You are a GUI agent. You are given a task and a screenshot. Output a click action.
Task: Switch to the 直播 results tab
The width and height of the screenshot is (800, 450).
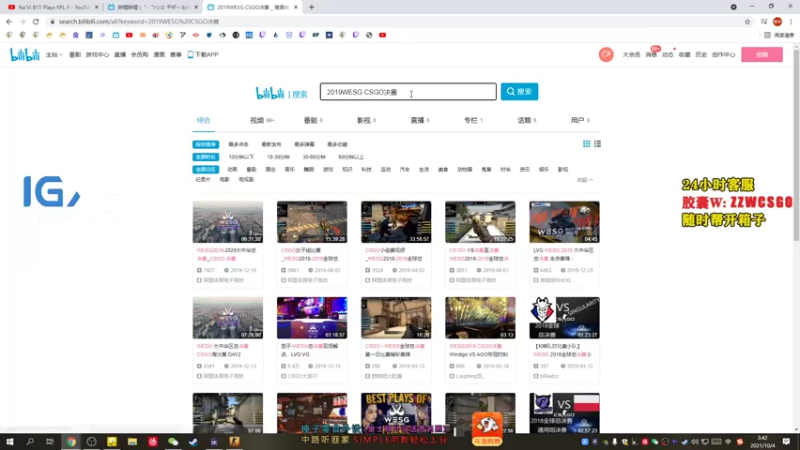click(x=420, y=120)
